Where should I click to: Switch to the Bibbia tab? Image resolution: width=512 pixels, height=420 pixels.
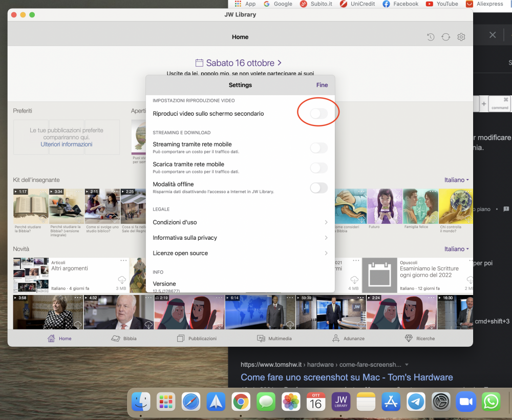click(x=124, y=339)
